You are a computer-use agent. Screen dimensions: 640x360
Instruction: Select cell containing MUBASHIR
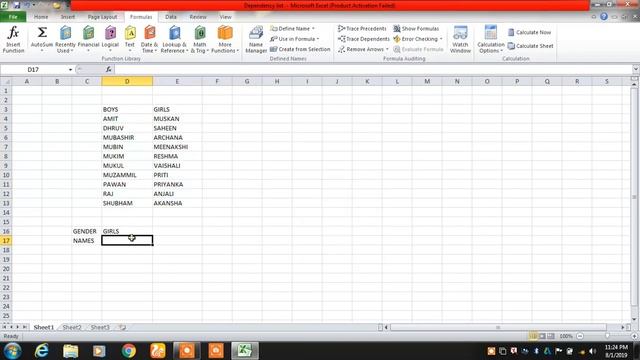click(127, 138)
